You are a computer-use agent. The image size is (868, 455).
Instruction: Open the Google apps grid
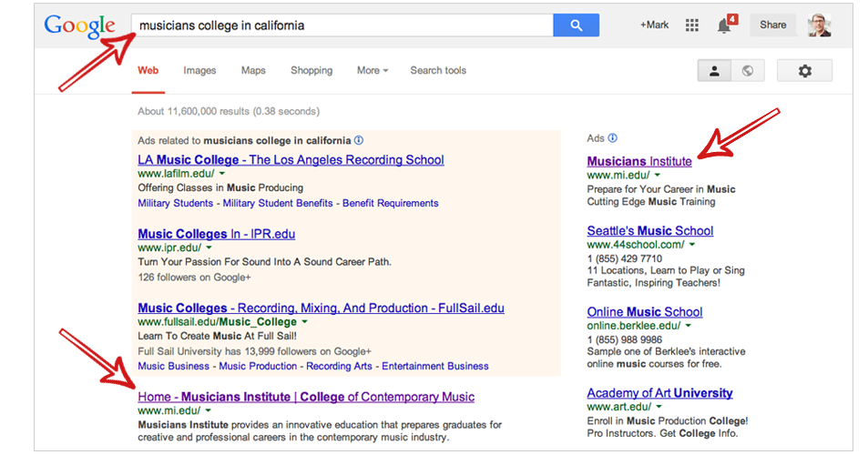click(x=692, y=25)
